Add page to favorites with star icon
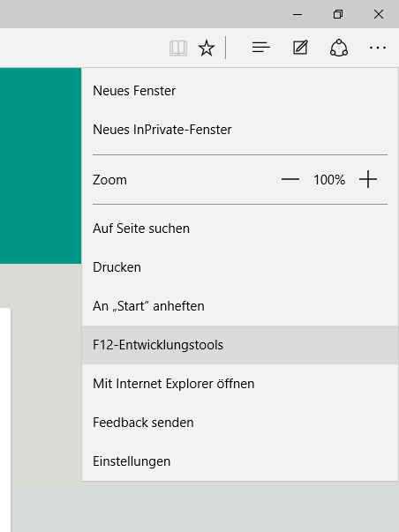Screen dimensions: 399x532 point(207,48)
